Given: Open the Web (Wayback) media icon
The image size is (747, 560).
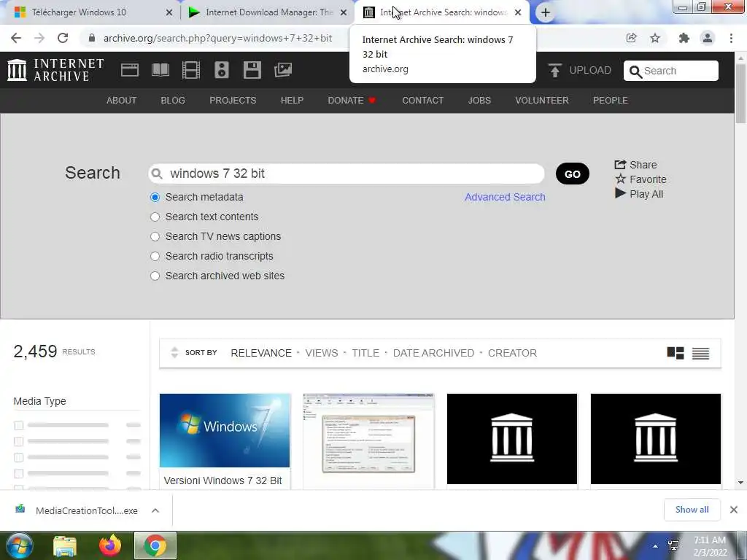Looking at the screenshot, I should click(x=130, y=70).
